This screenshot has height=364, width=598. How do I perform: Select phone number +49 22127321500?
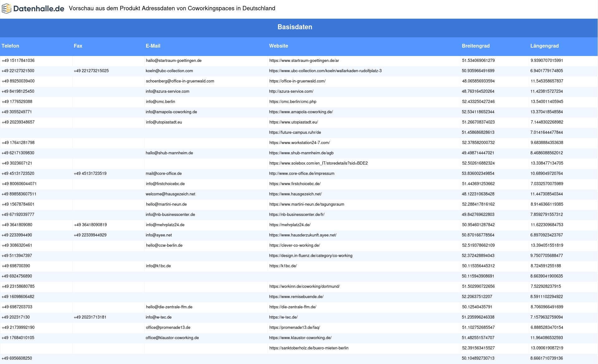pyautogui.click(x=18, y=71)
